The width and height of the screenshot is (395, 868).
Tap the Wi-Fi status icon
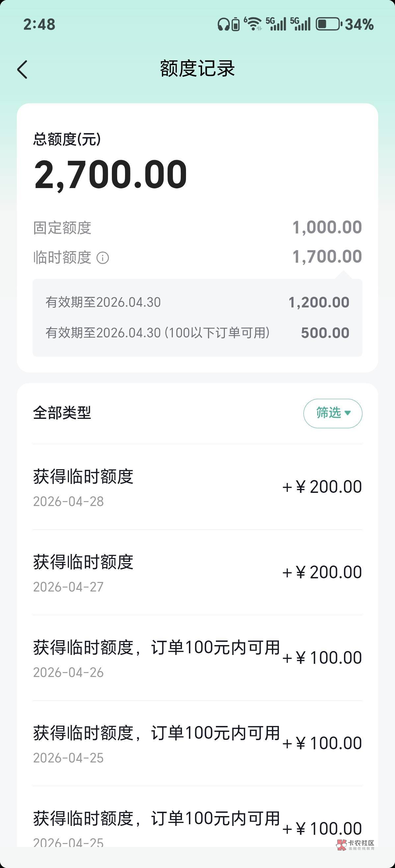pos(253,24)
